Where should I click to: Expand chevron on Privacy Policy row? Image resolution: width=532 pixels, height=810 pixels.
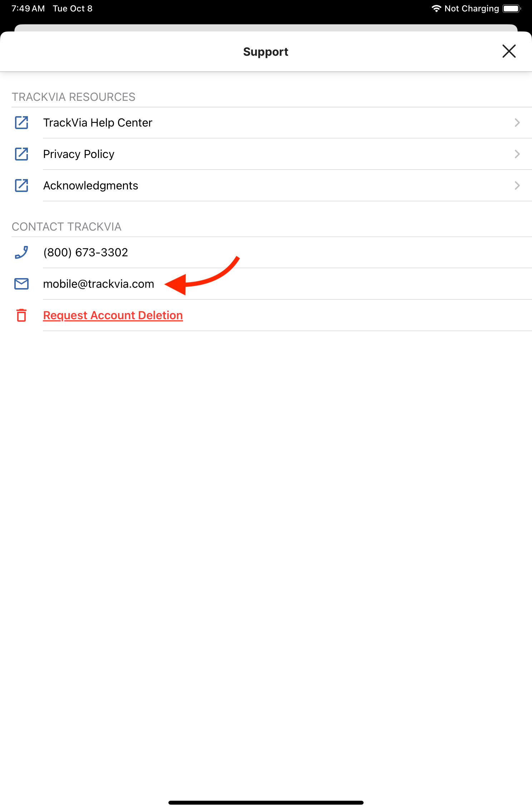[517, 154]
